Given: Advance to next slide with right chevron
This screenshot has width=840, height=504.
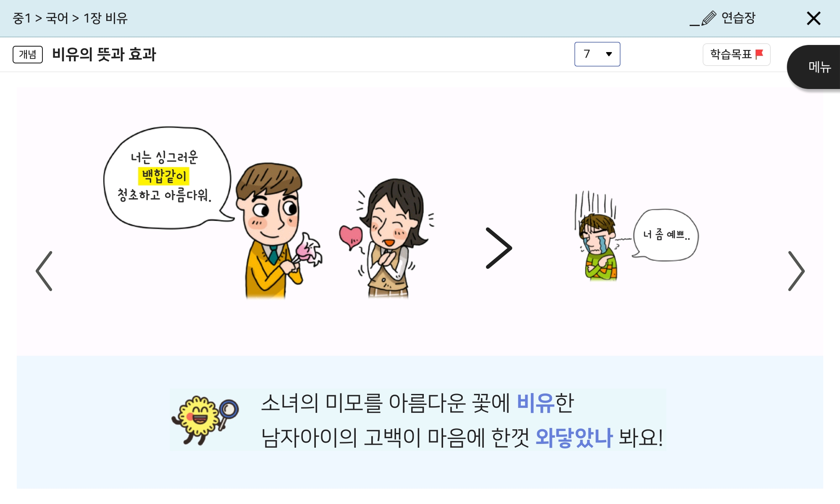Looking at the screenshot, I should click(796, 271).
